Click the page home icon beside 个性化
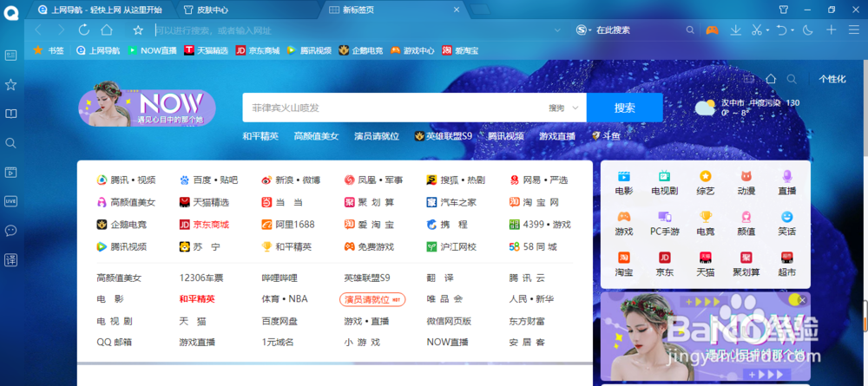The height and width of the screenshot is (386, 868). 771,79
